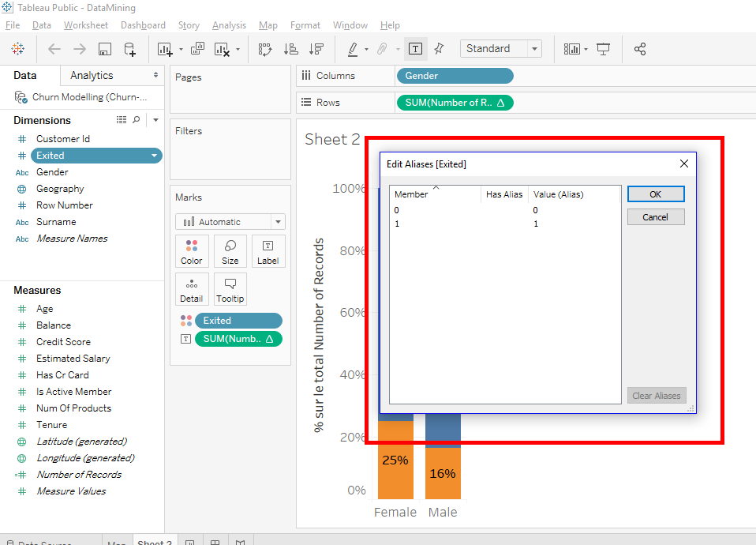Open Presentation mode from the toolbar
The height and width of the screenshot is (545, 756).
(x=604, y=49)
